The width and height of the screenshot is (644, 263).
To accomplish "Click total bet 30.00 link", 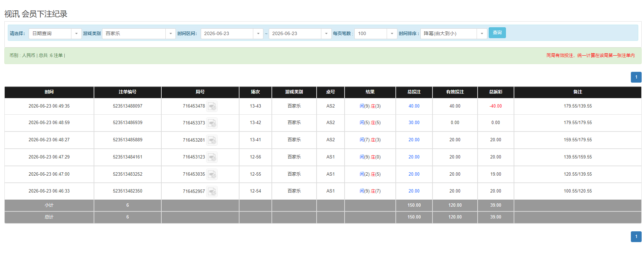I will (414, 123).
